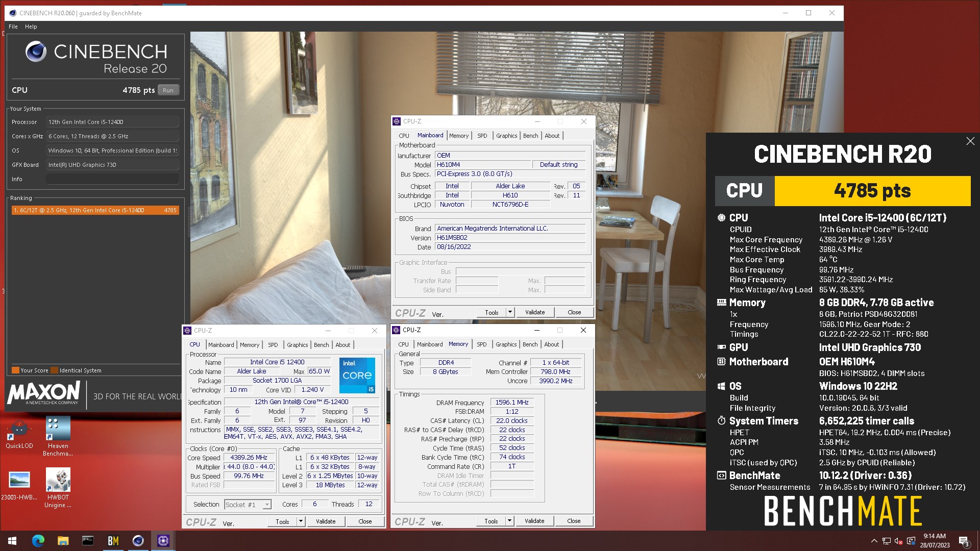Image resolution: width=980 pixels, height=551 pixels.
Task: Click the CPU-Z icon in Mainboard window title
Action: click(397, 121)
